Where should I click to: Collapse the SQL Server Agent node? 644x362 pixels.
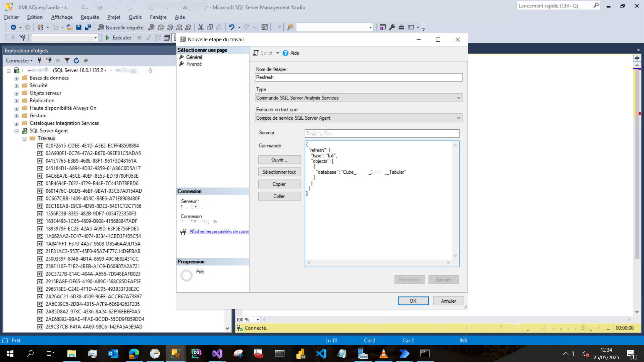[x=16, y=131]
